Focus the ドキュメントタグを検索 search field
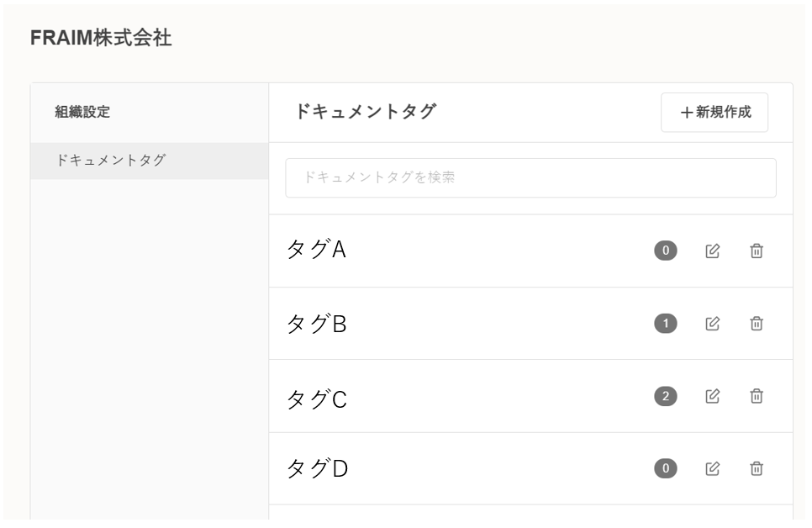Image resolution: width=812 pixels, height=528 pixels. pos(530,178)
